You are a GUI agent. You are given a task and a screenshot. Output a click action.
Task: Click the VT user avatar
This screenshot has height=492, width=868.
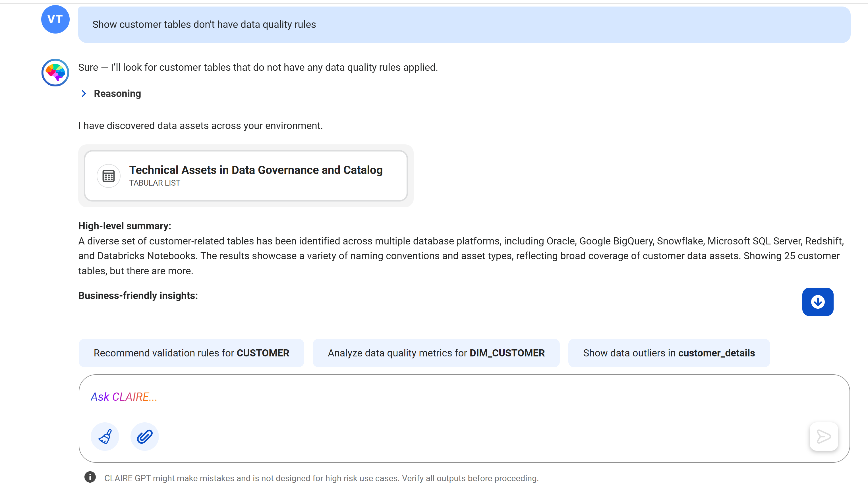click(x=55, y=19)
